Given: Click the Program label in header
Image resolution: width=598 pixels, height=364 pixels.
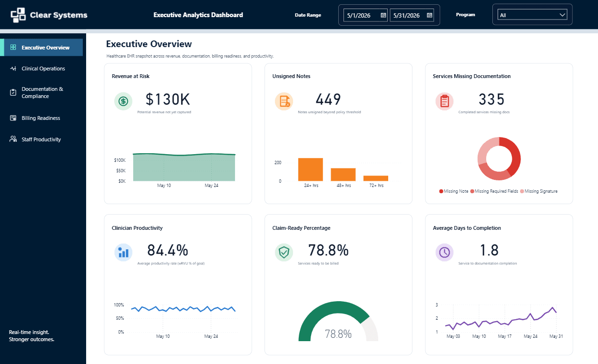Looking at the screenshot, I should [x=466, y=15].
